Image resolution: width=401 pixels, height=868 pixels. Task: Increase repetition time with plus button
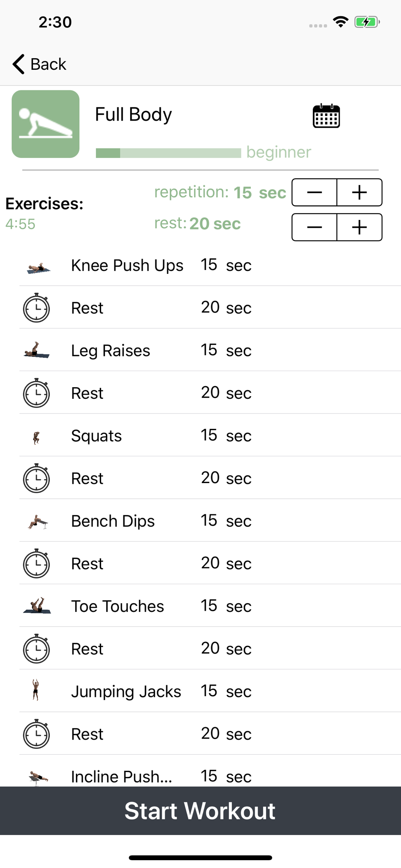[x=359, y=192]
